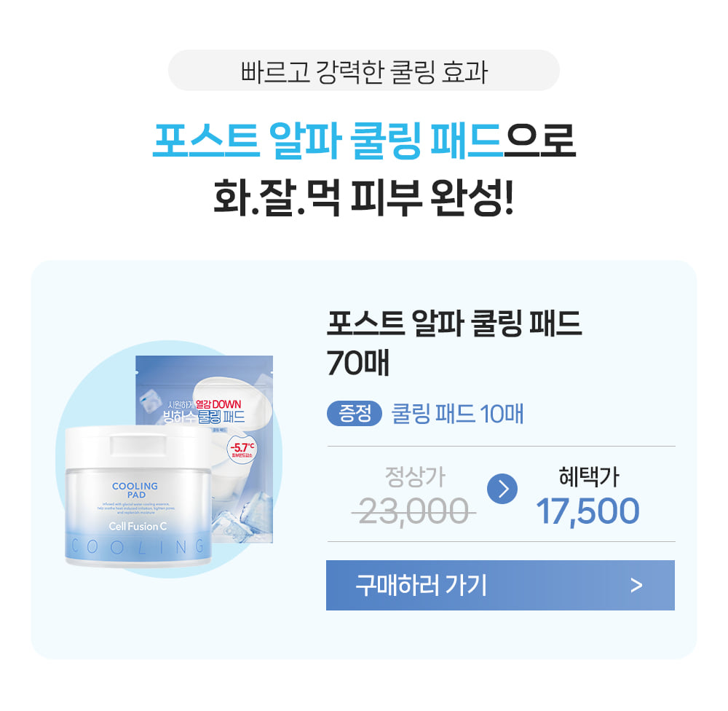Click the 혜택가 label
Screen dimensions: 728x711
point(589,476)
